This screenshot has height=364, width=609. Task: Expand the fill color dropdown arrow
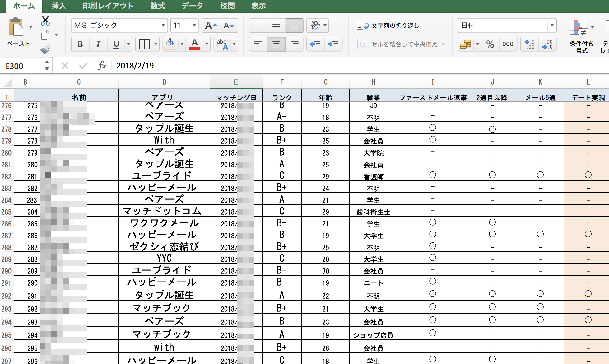(x=182, y=44)
